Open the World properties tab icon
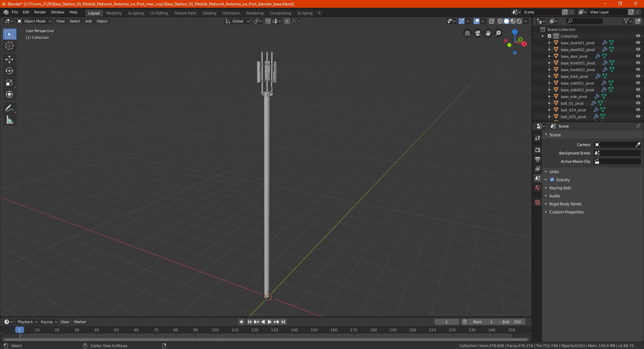The width and height of the screenshot is (644, 349). click(x=538, y=188)
